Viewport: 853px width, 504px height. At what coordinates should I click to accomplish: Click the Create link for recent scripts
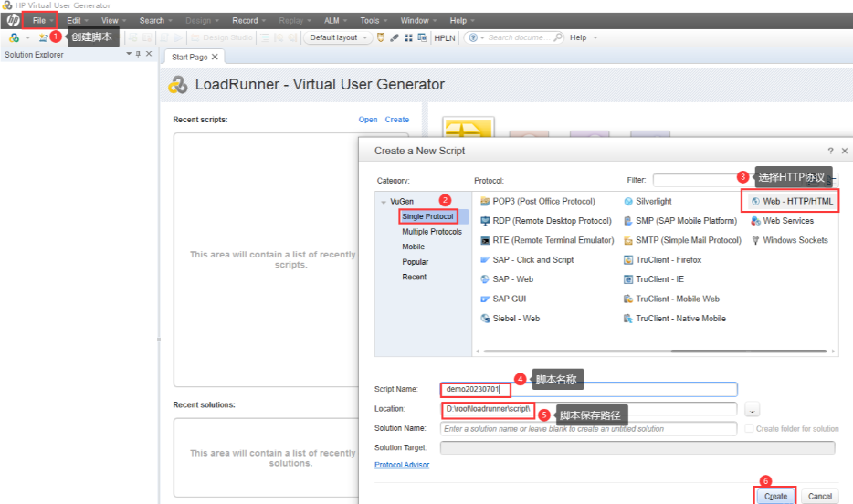tap(397, 120)
